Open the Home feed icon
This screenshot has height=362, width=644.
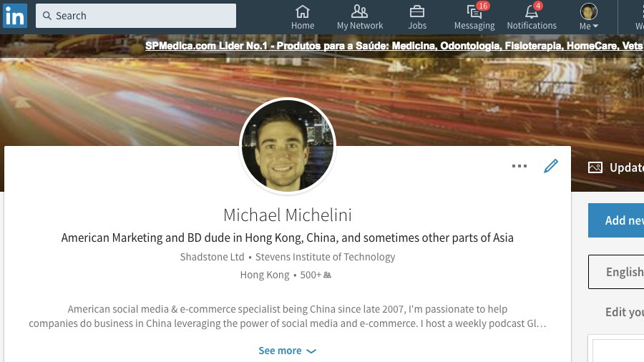tap(303, 11)
